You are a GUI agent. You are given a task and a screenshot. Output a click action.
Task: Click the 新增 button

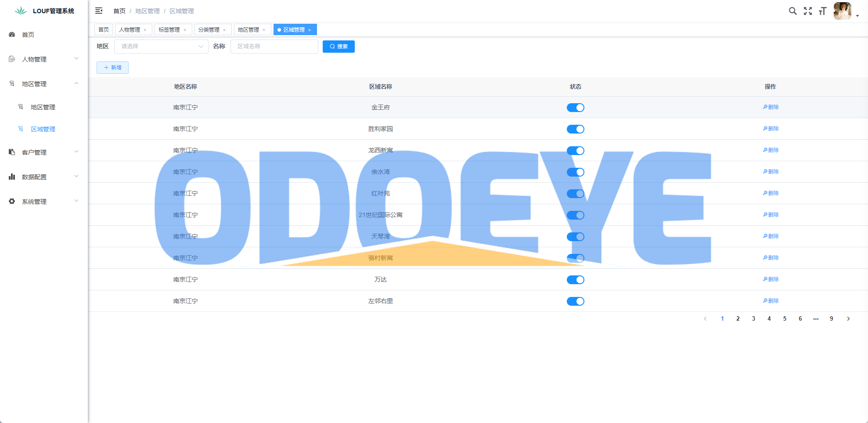112,68
